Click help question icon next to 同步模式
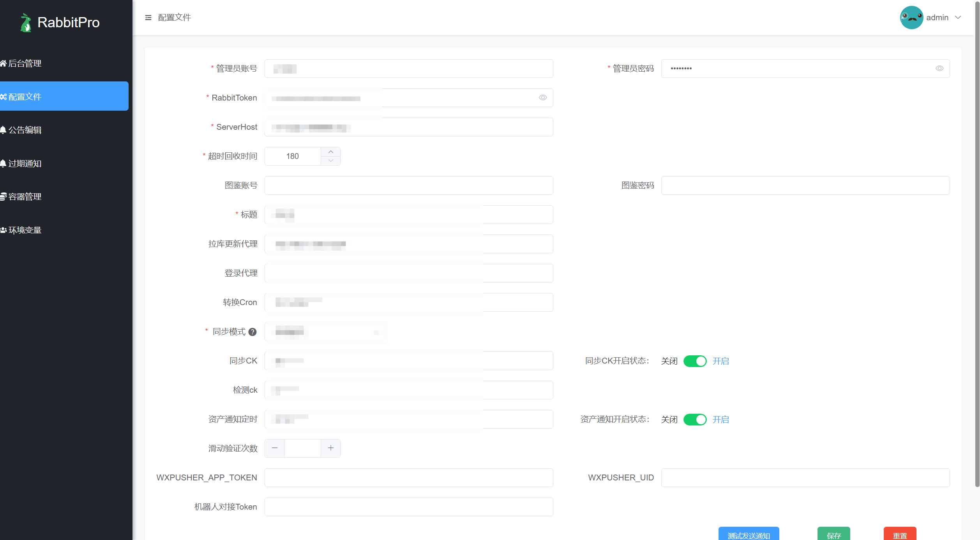The width and height of the screenshot is (980, 540). coord(253,332)
